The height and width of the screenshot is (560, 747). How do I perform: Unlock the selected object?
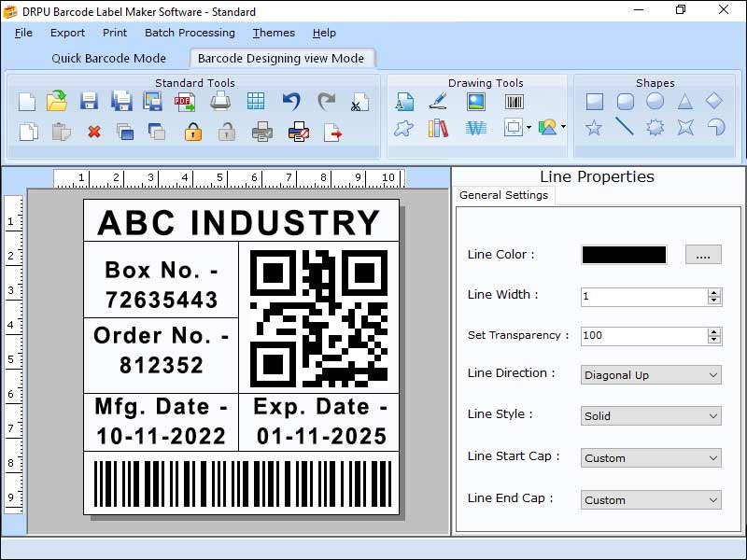(x=226, y=132)
